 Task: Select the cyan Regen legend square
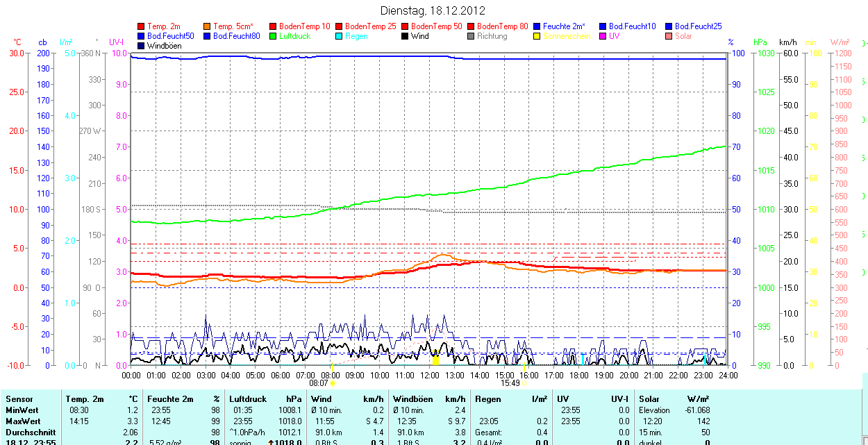coord(340,36)
